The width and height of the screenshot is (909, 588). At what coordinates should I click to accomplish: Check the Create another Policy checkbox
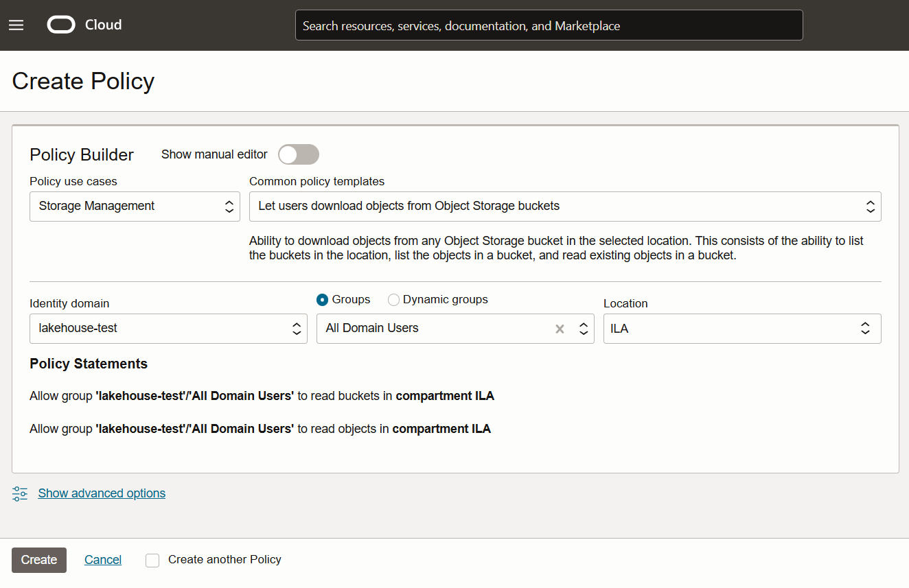[x=152, y=560]
